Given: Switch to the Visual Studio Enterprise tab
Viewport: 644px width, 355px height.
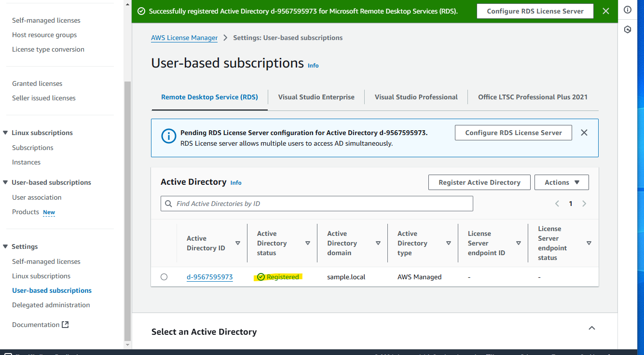Looking at the screenshot, I should tap(316, 96).
